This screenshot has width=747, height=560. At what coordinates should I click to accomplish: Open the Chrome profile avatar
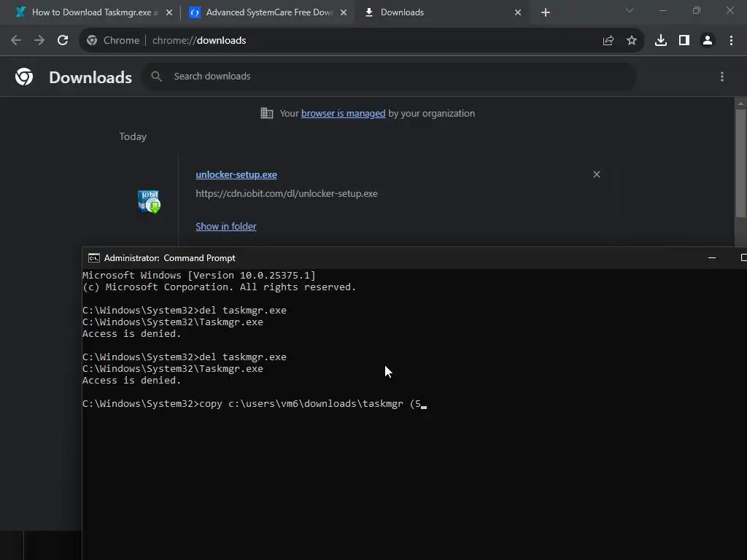coord(708,41)
